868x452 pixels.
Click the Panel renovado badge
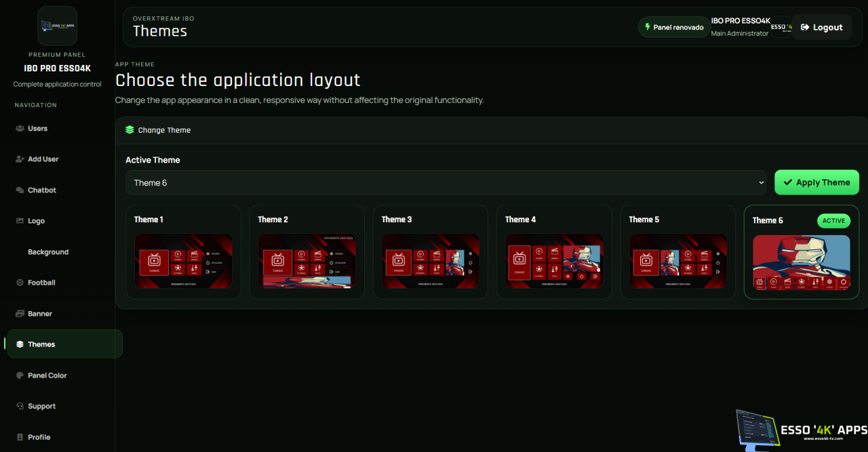pos(674,27)
